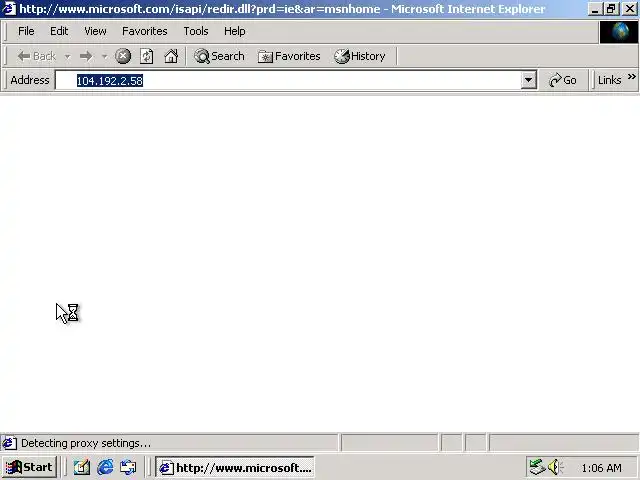Screen dimensions: 640x480
Task: Expand the Links toolbar chevron
Action: (631, 76)
